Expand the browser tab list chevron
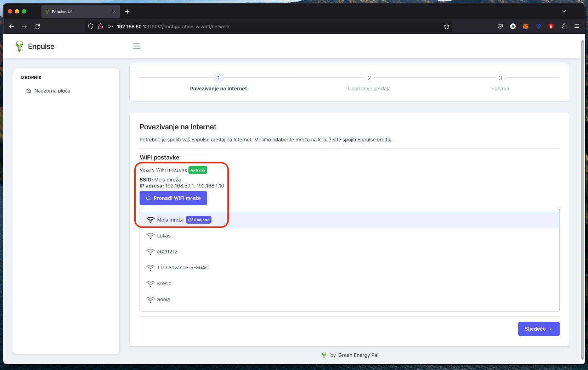 [564, 11]
